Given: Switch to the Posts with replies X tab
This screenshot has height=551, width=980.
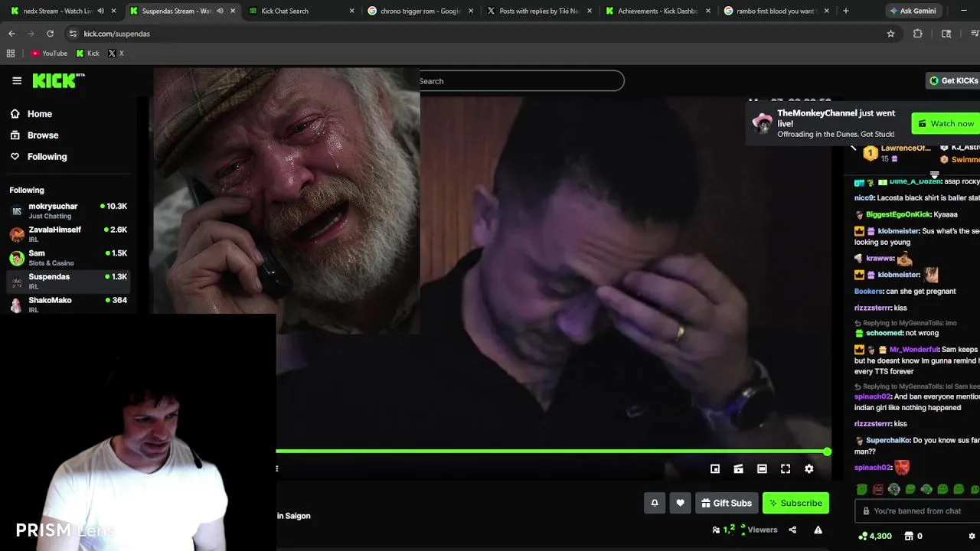Looking at the screenshot, I should (x=538, y=11).
